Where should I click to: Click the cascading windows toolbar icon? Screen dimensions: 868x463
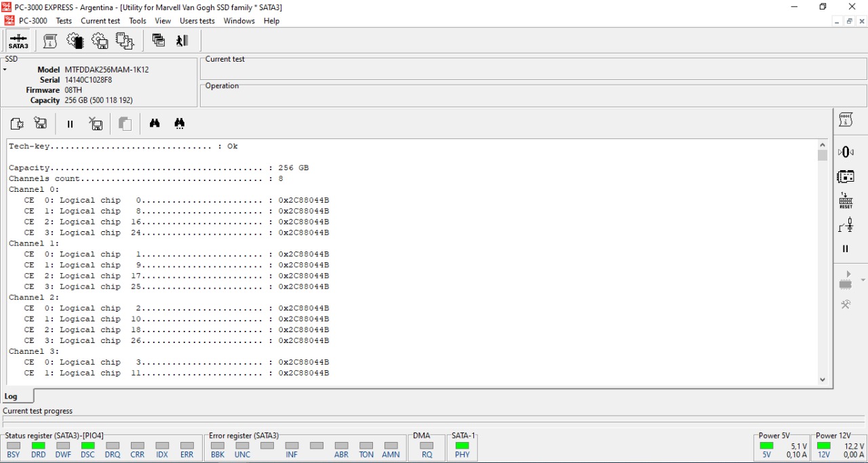pyautogui.click(x=159, y=41)
